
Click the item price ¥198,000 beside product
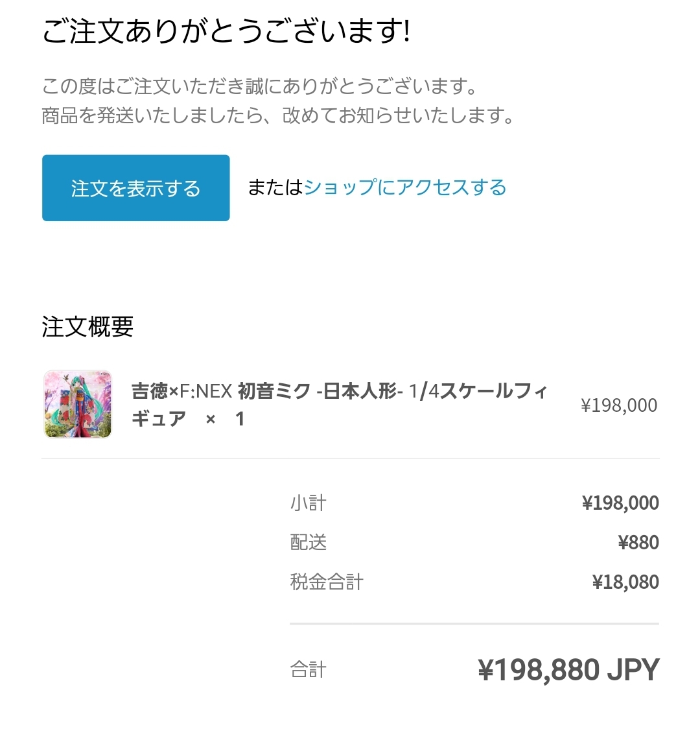[619, 405]
